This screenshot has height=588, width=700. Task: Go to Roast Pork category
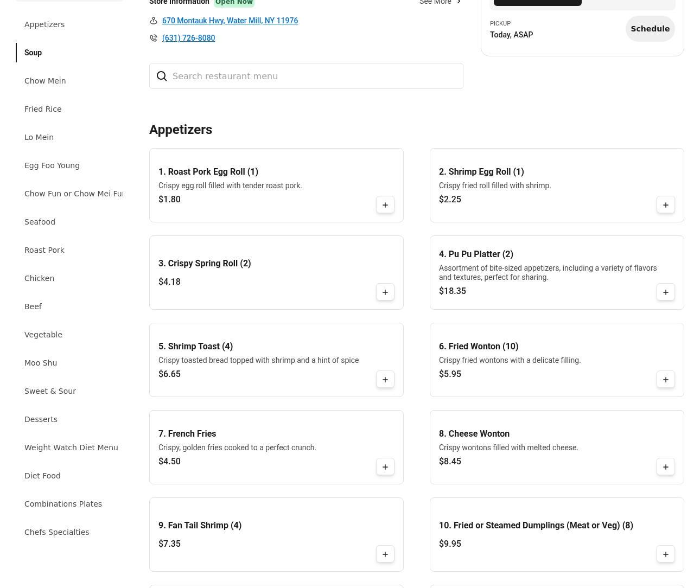click(44, 250)
